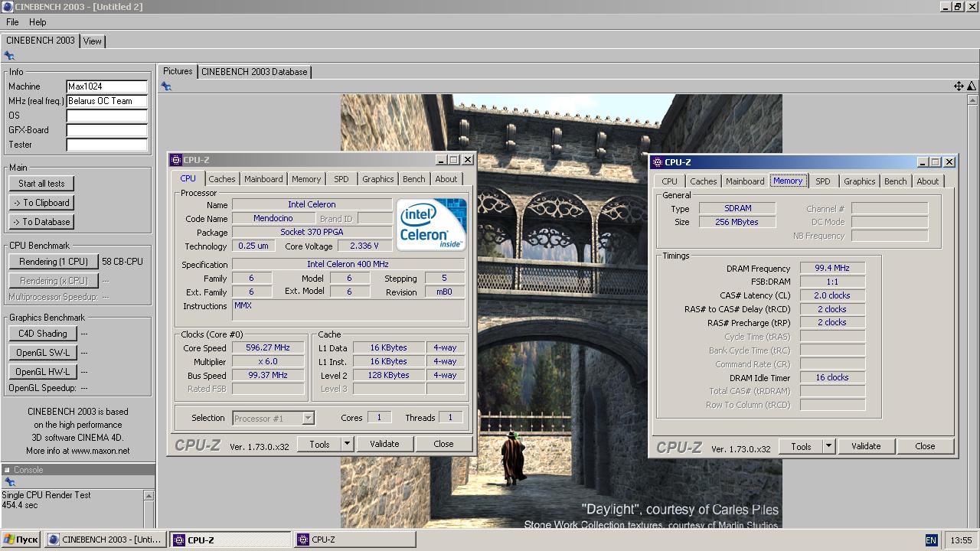Click the MHz (real freq.) input field
Viewport: 980px width, 551px height.
click(x=106, y=101)
